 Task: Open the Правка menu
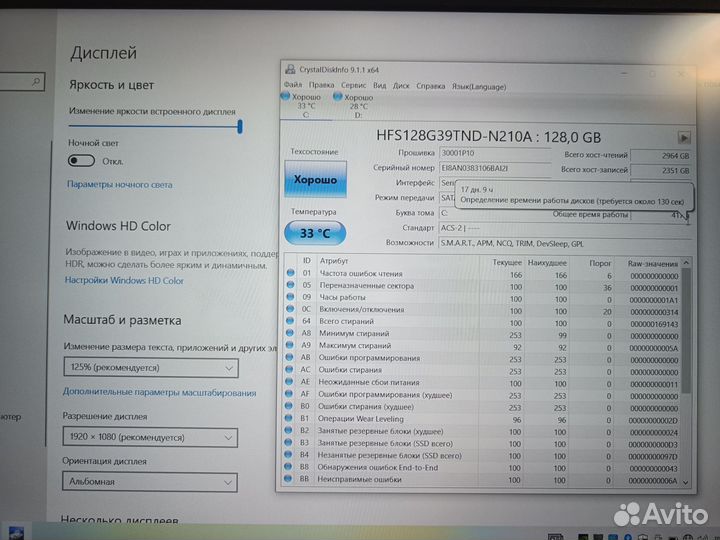click(x=321, y=85)
